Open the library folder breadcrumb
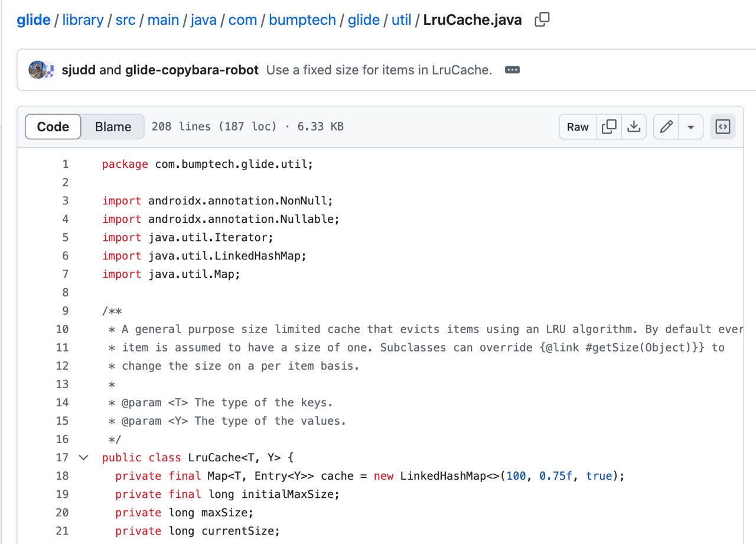This screenshot has width=756, height=544. click(x=83, y=20)
